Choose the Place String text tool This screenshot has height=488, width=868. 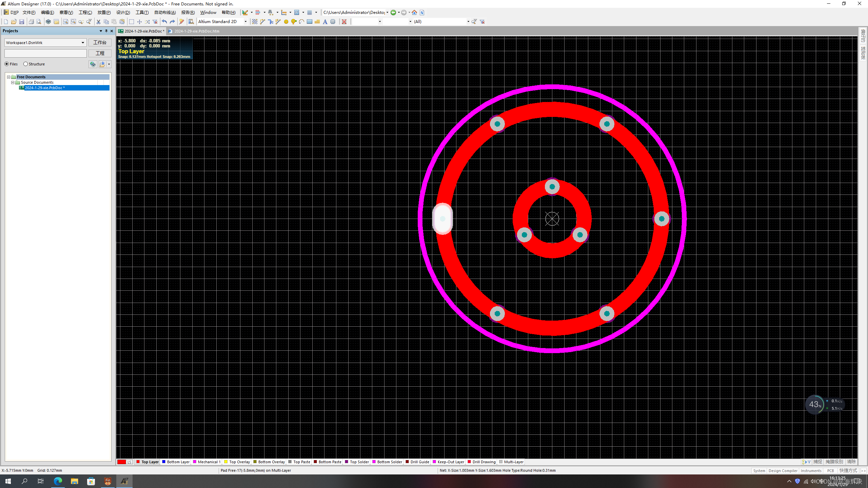325,22
